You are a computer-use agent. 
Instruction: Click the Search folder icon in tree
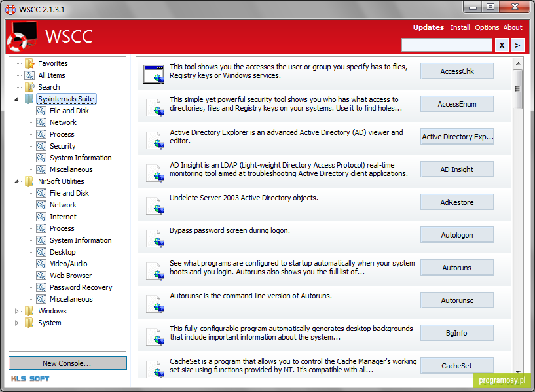29,87
